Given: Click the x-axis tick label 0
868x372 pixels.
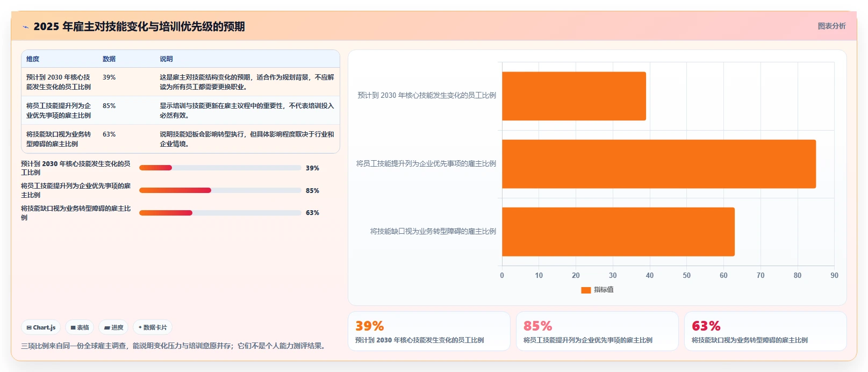Looking at the screenshot, I should pos(502,275).
